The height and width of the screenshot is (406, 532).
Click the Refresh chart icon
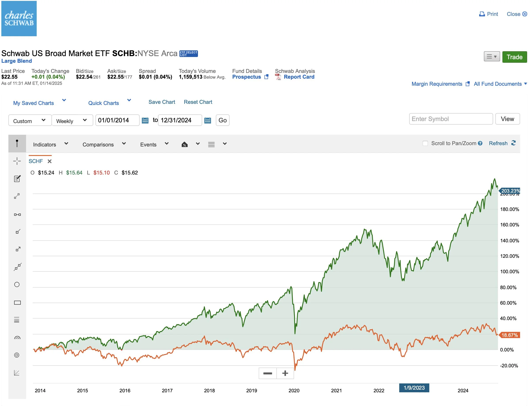514,143
